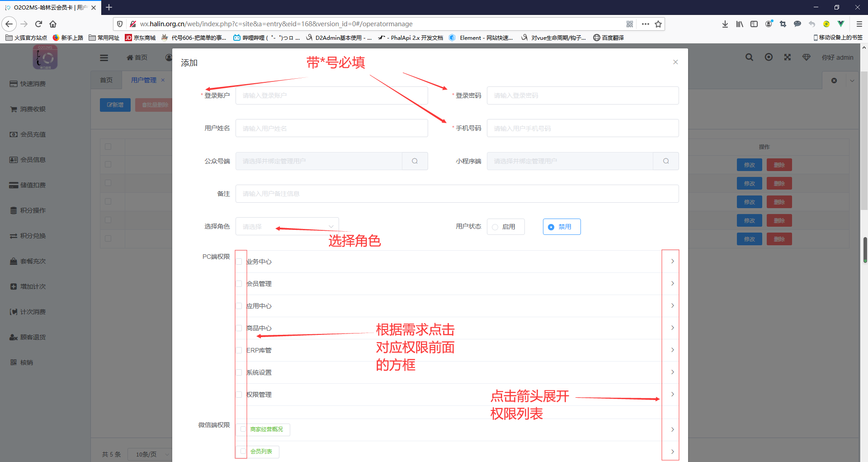Expand 系统设置 permission list arrow
This screenshot has height=462, width=868.
[x=673, y=372]
